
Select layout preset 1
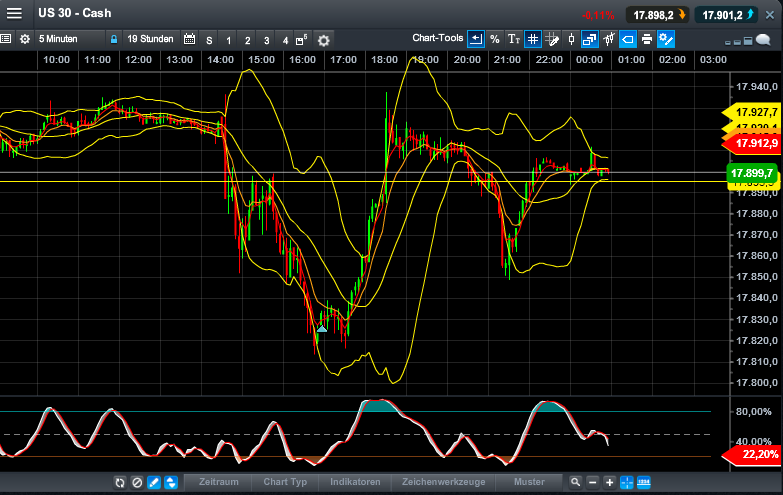pos(228,40)
